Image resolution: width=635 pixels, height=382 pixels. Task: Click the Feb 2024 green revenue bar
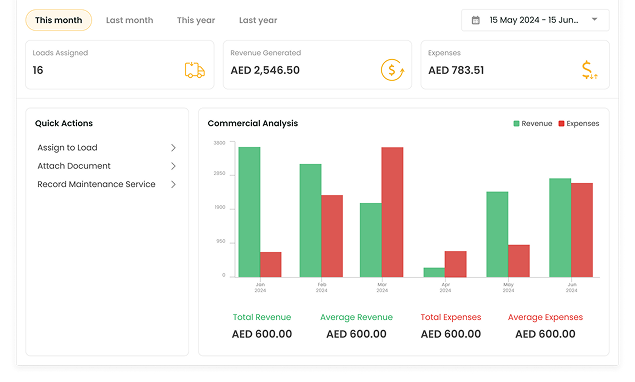tap(311, 220)
